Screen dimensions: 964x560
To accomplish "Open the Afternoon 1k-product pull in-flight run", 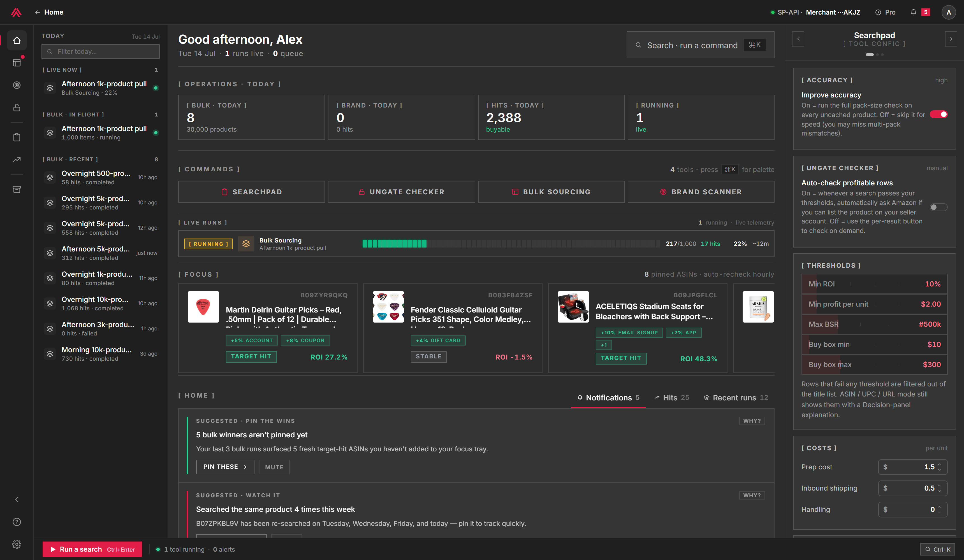I will point(100,133).
